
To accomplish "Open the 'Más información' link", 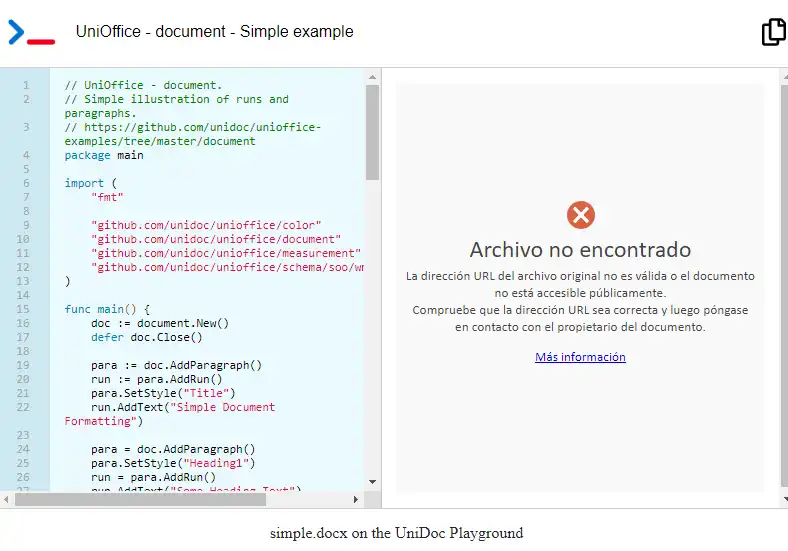I will point(580,357).
